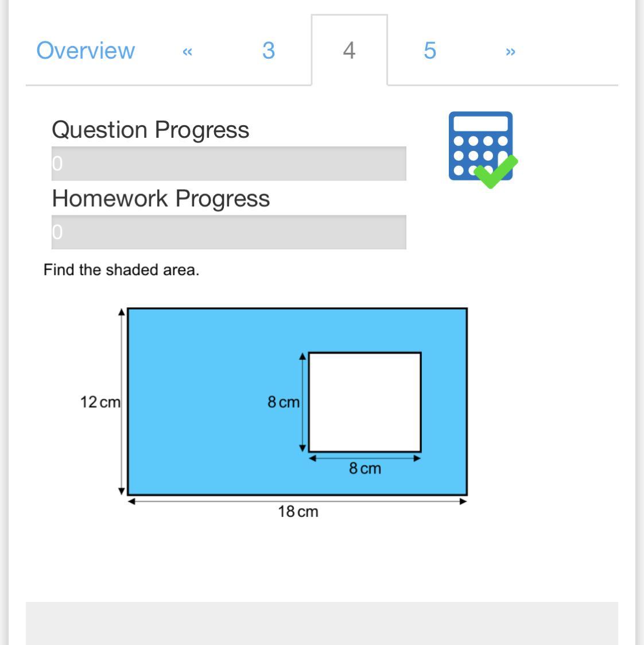Click the horizontal 8 cm label below square
Viewport: 644px width, 645px height.
click(x=365, y=468)
